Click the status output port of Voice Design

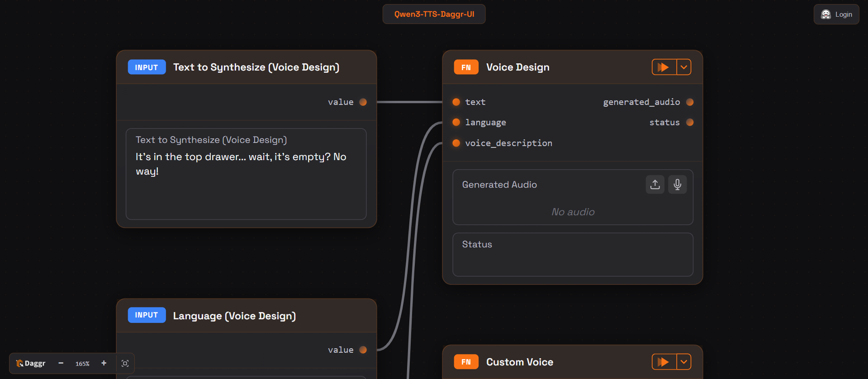[690, 123]
